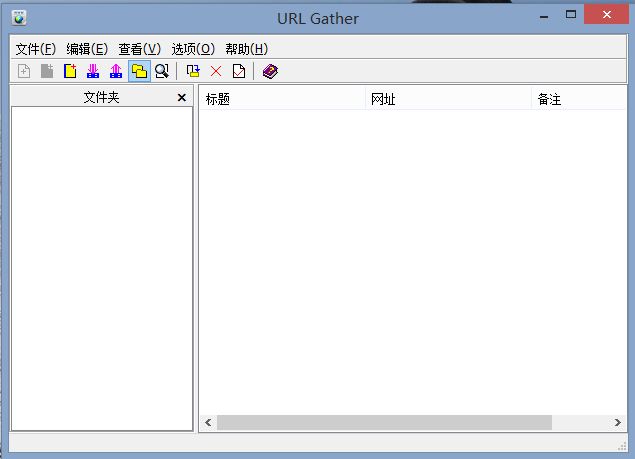Open the 文件(F) menu

(36, 49)
